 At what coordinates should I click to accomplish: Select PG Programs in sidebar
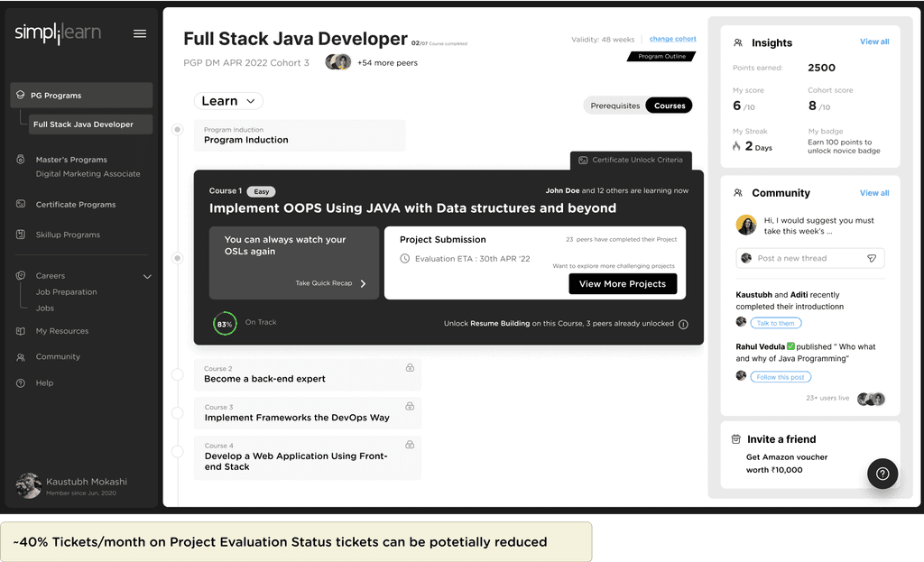[x=81, y=95]
